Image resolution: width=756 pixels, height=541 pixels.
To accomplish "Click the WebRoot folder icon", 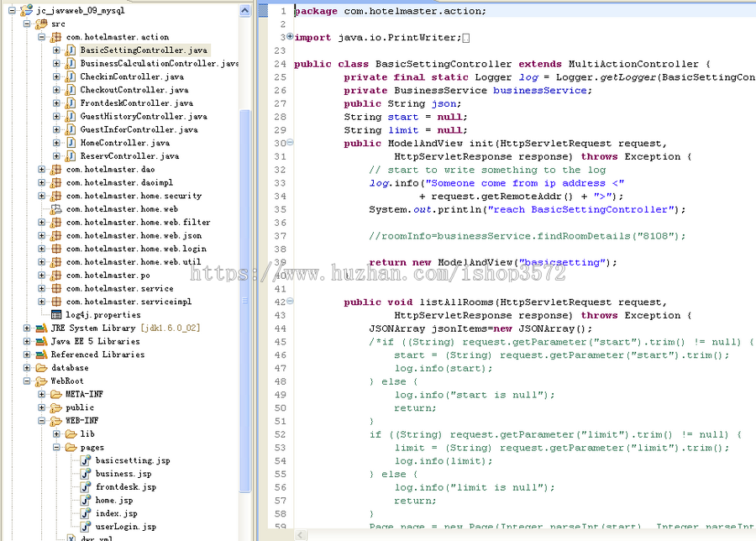I will click(x=41, y=381).
